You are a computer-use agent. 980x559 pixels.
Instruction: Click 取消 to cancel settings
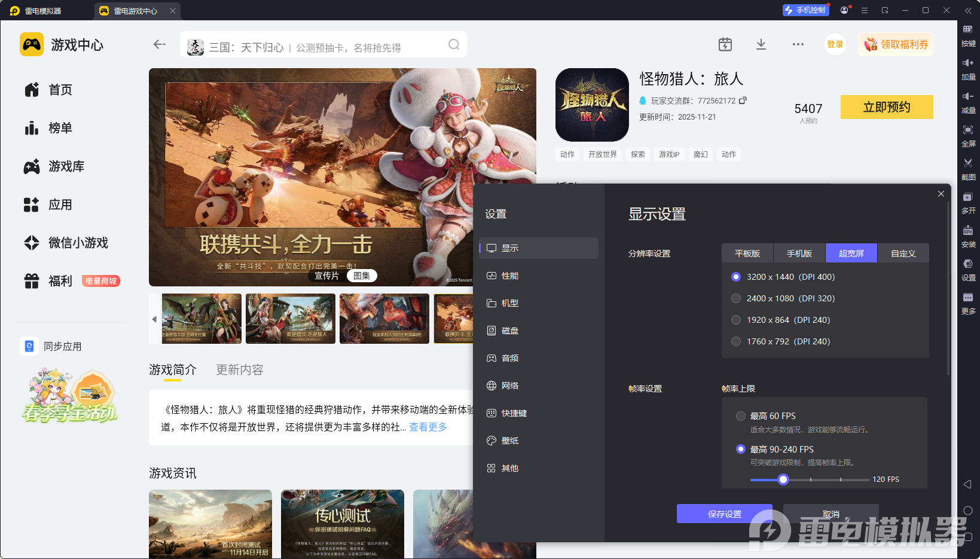pos(831,514)
